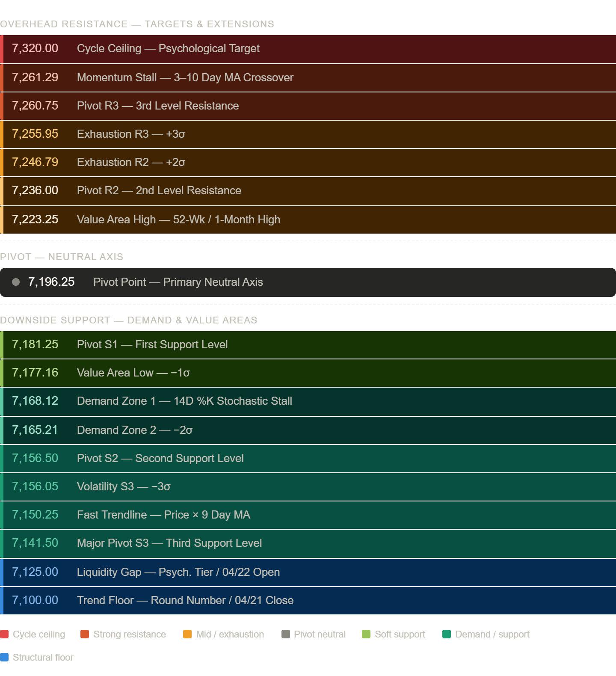Image resolution: width=616 pixels, height=676 pixels.
Task: Click the gray Pivot neutral legend swatch
Action: pos(286,634)
